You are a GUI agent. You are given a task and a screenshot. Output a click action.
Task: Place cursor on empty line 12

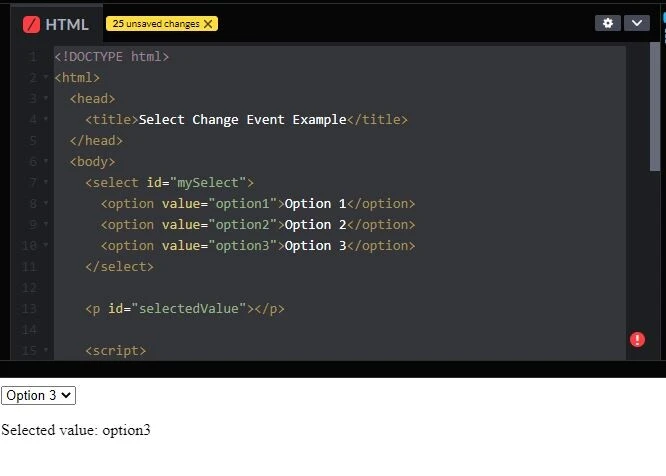coord(300,288)
